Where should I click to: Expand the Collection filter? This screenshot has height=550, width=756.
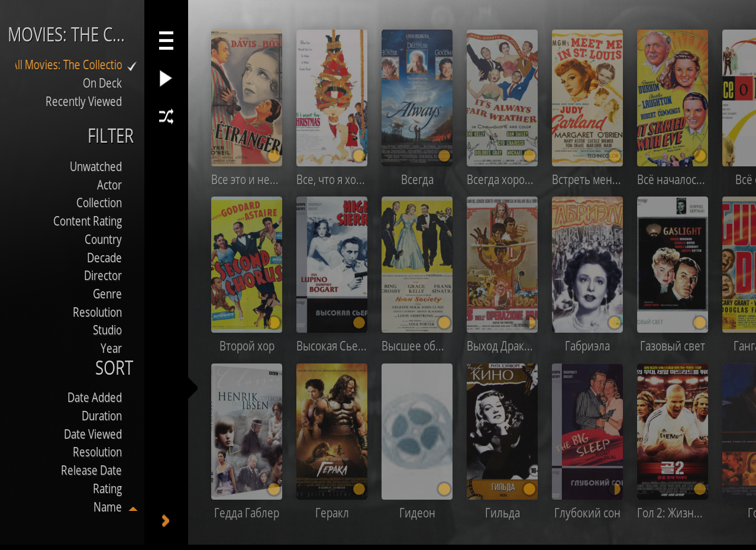click(x=99, y=203)
